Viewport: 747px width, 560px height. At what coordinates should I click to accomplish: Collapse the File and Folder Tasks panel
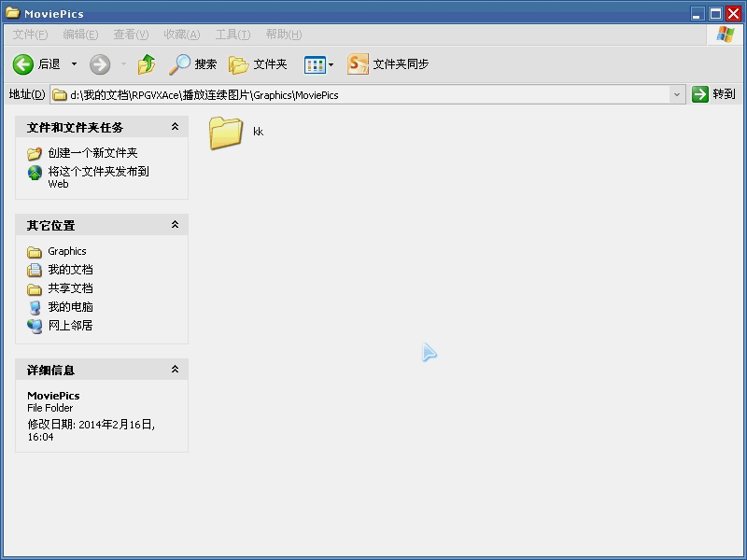click(175, 127)
